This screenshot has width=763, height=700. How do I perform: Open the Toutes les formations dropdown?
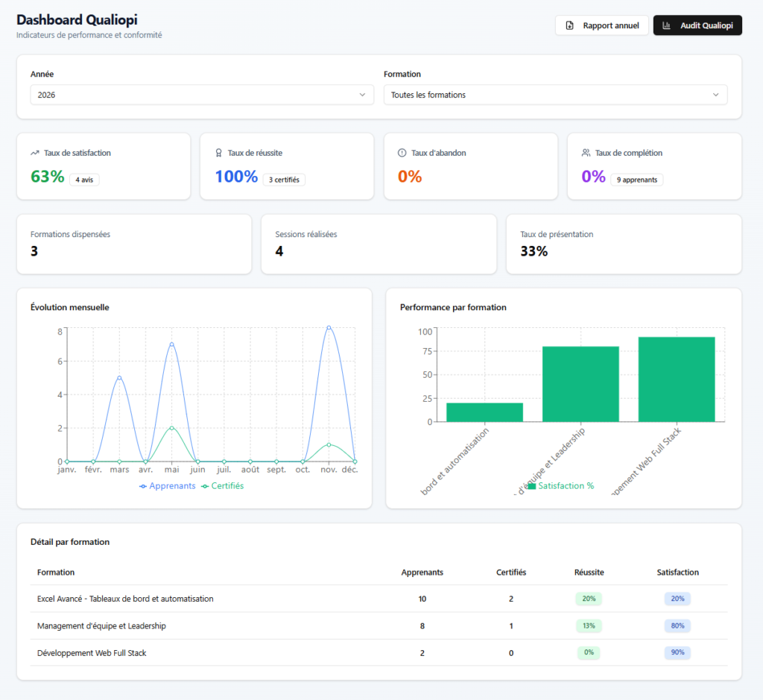click(555, 95)
